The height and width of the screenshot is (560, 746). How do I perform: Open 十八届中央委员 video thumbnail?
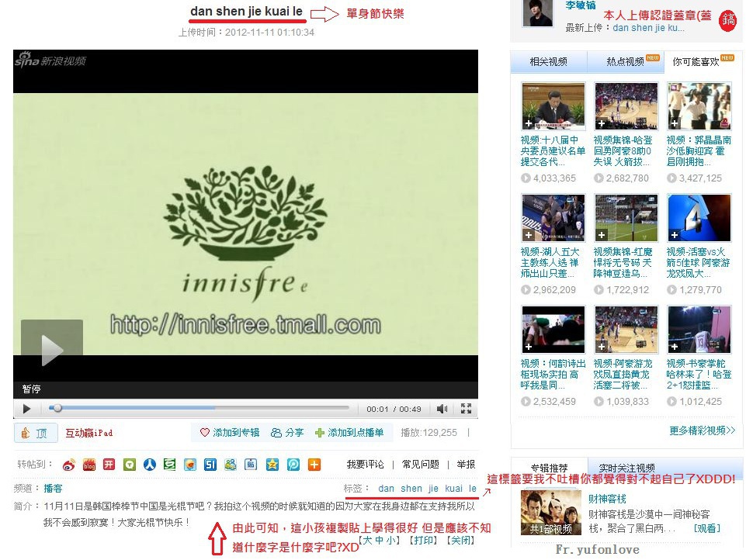pos(553,106)
